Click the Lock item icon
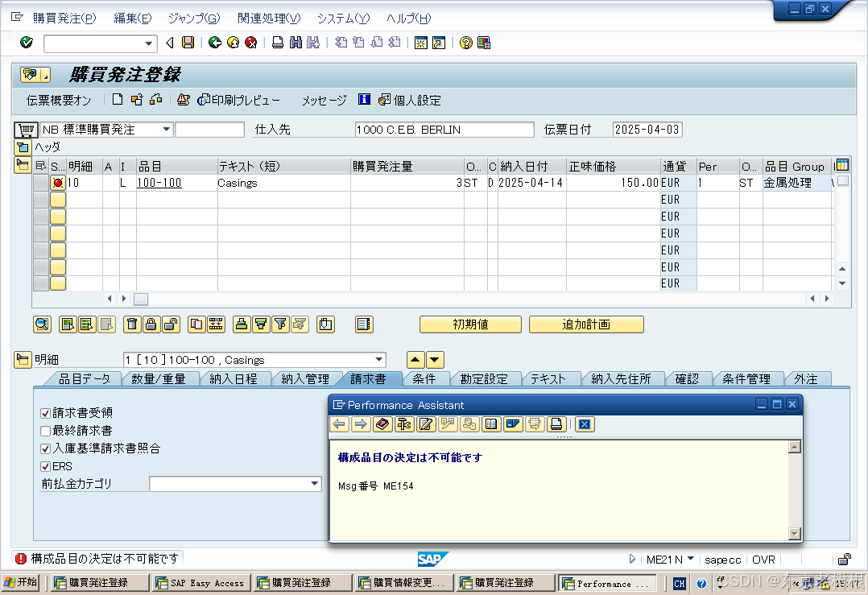 151,324
